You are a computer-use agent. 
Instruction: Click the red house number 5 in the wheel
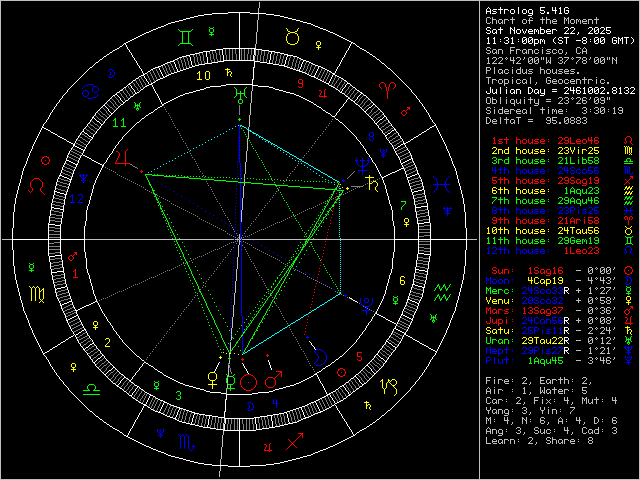coord(359,356)
